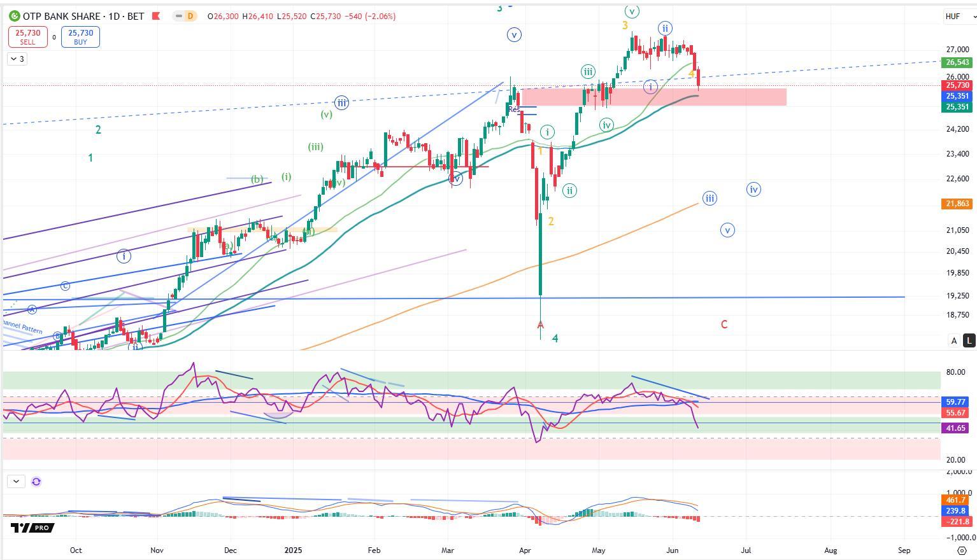Click the orange 461.7 MACD value

point(956,500)
